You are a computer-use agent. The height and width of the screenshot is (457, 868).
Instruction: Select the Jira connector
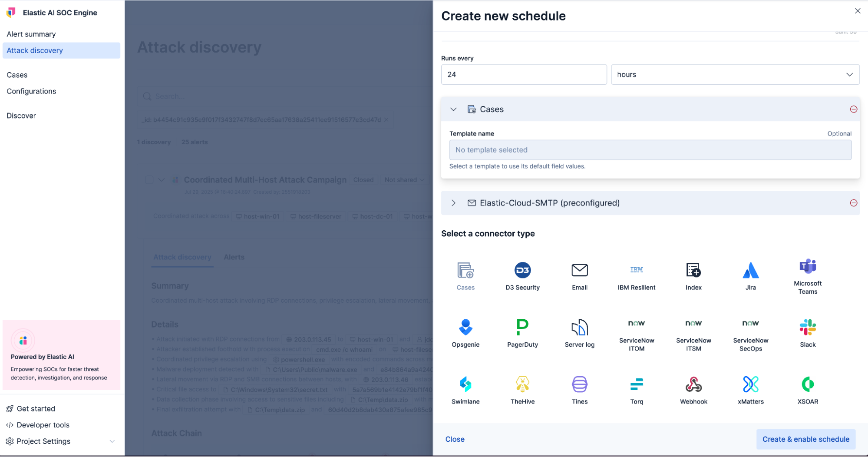pos(751,276)
